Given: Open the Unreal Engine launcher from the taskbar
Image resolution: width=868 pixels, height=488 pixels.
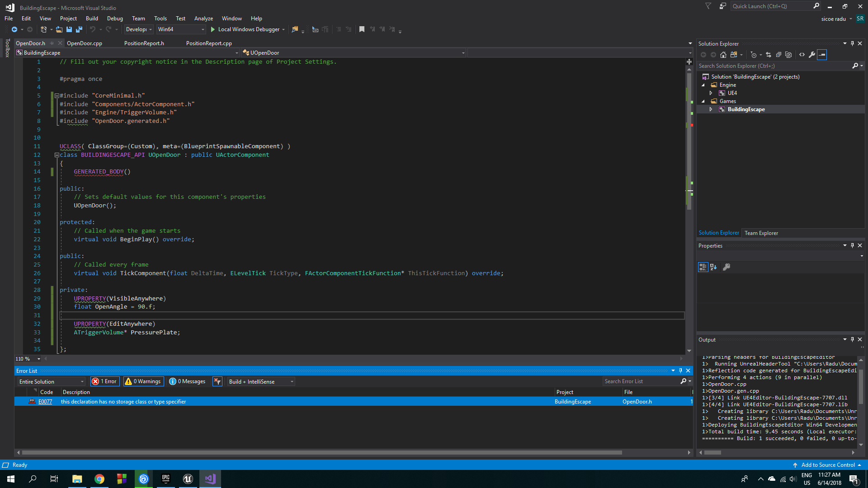Looking at the screenshot, I should click(x=188, y=479).
